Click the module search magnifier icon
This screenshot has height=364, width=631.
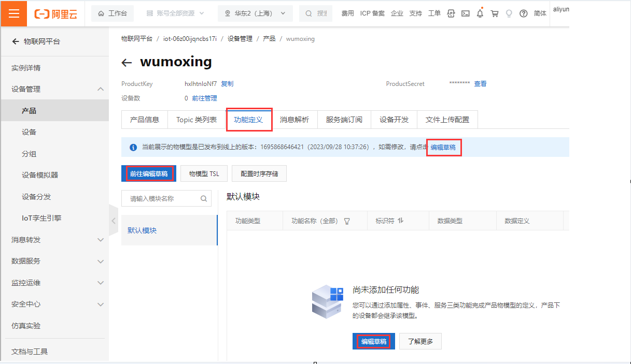[204, 198]
